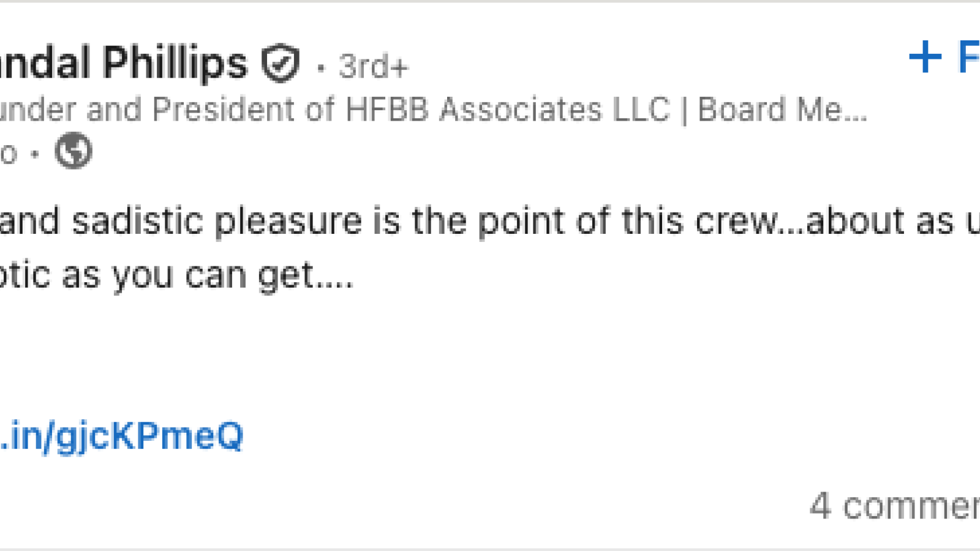Click the verified badge beside Phillips' name
This screenshot has width=980, height=551.
click(x=281, y=63)
